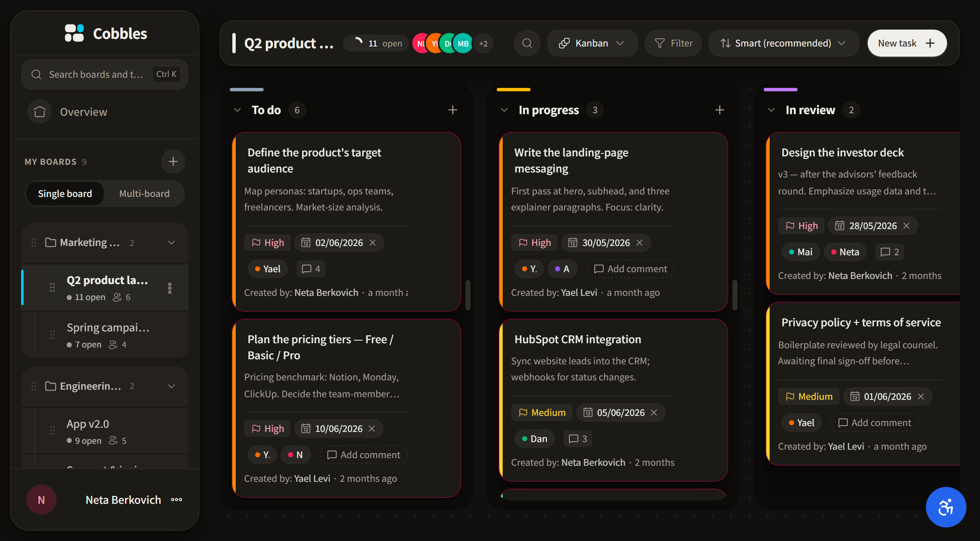Open the 3 comments on HubSpot CRM card
This screenshot has height=541, width=980.
click(x=578, y=439)
